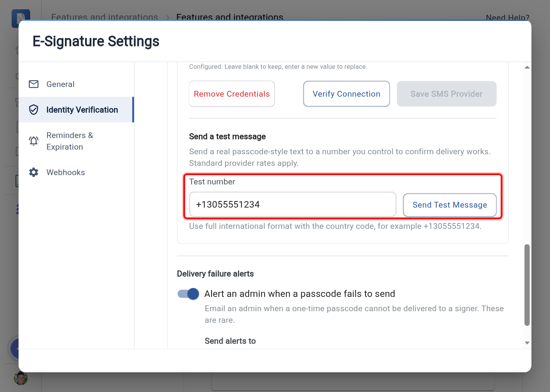
Task: Open the General settings section
Action: [x=76, y=84]
